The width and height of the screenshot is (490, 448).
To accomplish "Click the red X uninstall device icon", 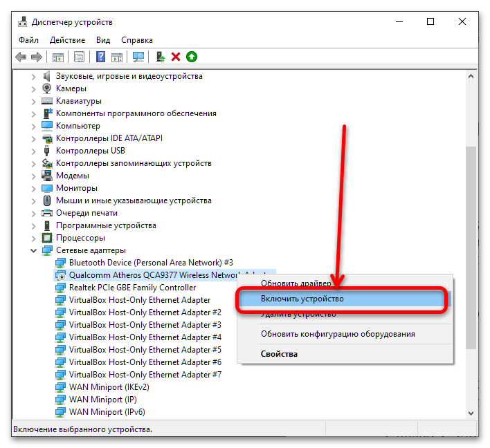I will point(176,57).
